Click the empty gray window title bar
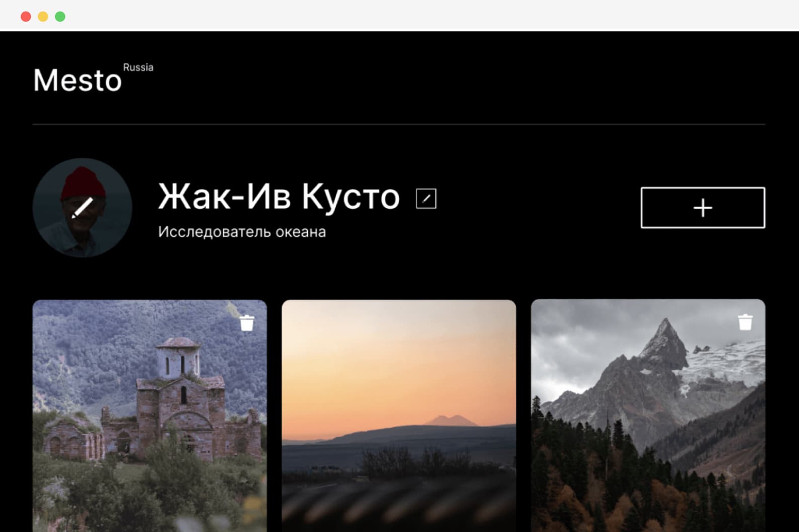Viewport: 799px width, 532px height. coord(403,16)
